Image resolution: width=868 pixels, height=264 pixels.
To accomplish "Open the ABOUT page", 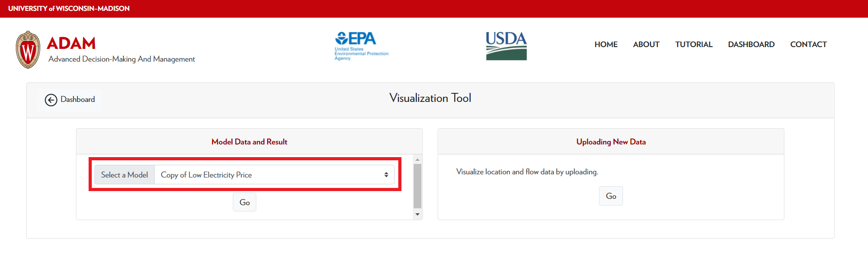I will click(x=646, y=44).
